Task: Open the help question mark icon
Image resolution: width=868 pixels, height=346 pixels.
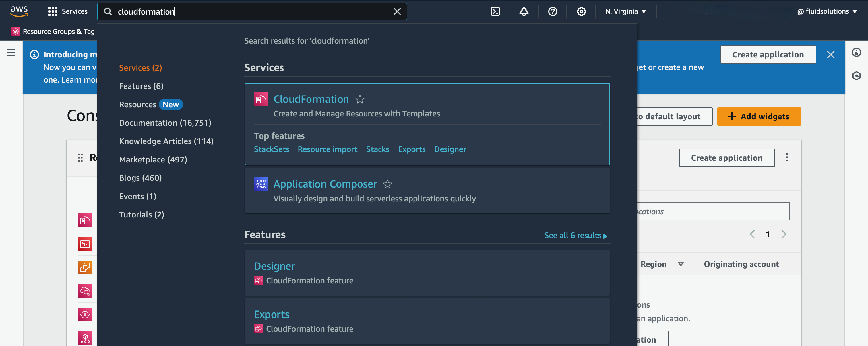Action: 552,11
